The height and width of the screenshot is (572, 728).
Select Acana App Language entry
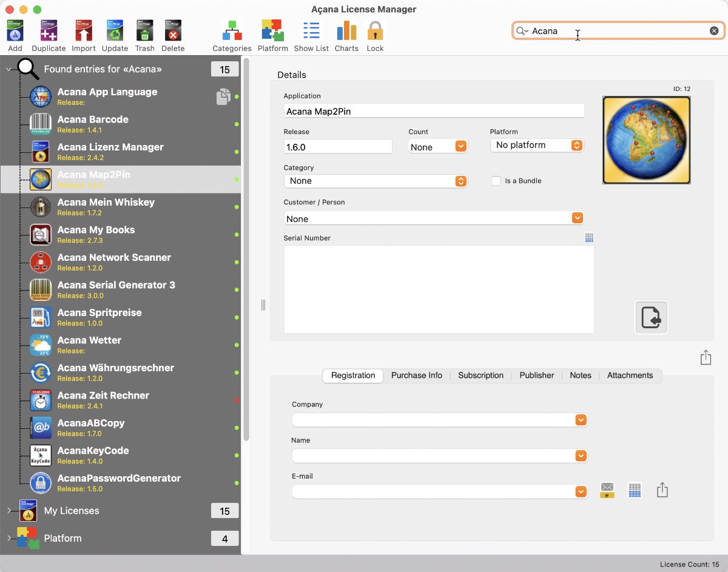pos(121,96)
